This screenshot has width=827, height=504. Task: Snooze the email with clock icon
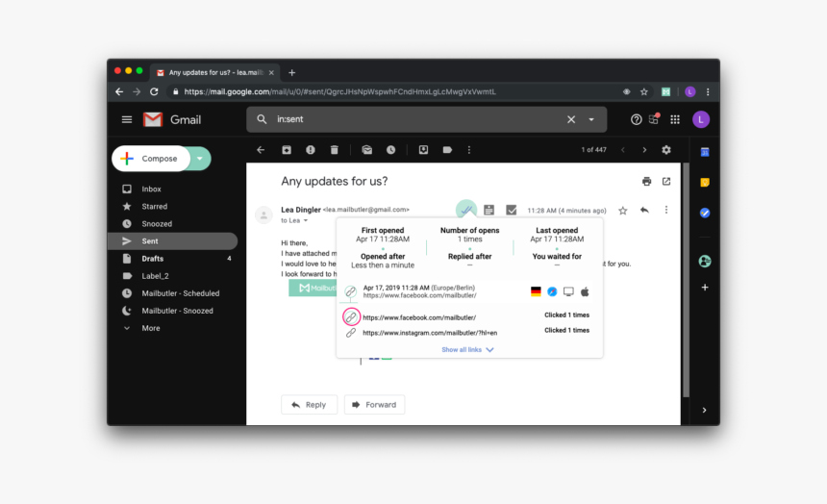click(x=390, y=150)
